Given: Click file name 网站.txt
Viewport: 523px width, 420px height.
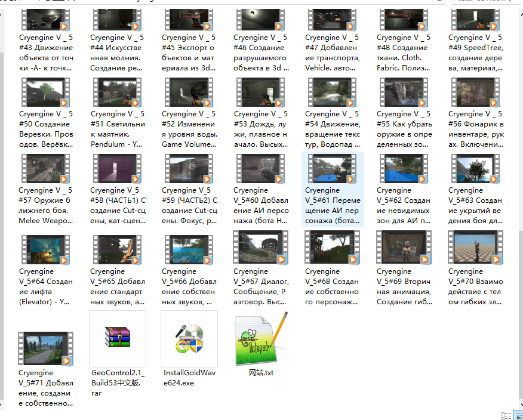Looking at the screenshot, I should [261, 373].
